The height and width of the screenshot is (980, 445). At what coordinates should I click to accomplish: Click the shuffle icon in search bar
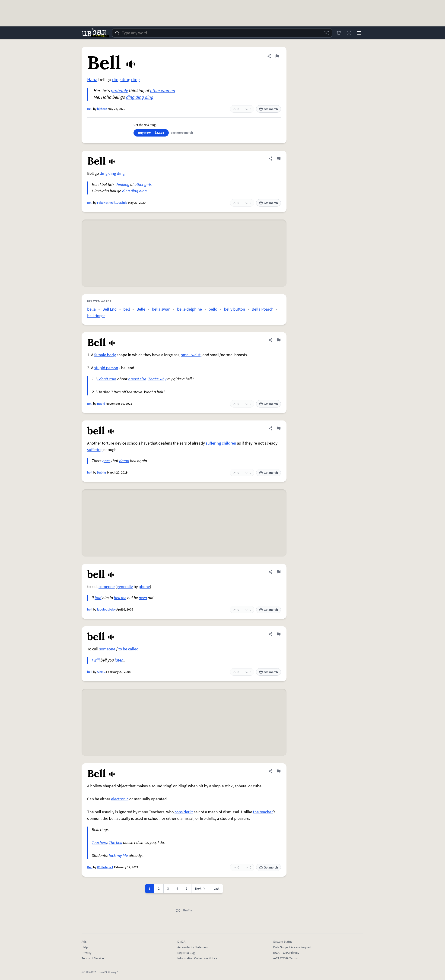[326, 33]
